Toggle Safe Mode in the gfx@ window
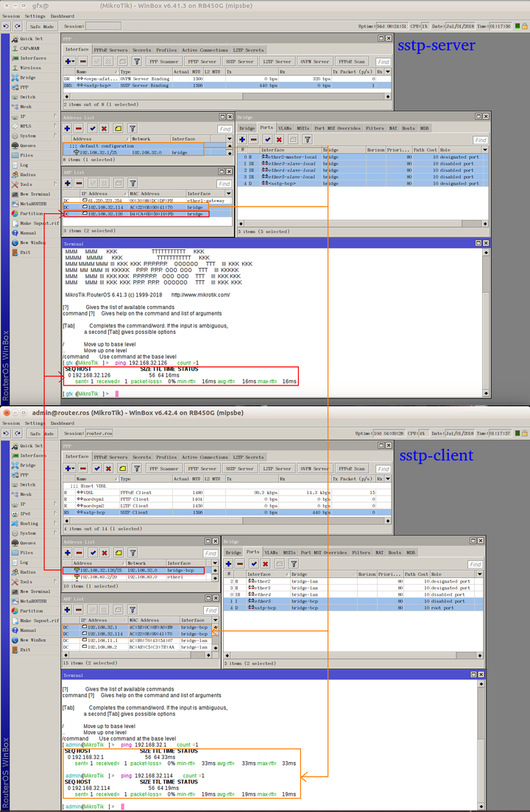 [41, 26]
